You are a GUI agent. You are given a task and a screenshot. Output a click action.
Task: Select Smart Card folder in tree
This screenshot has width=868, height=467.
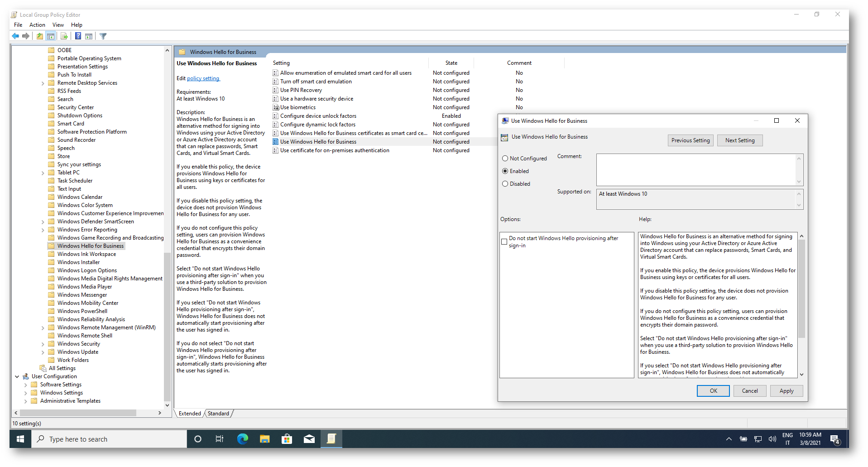click(71, 124)
